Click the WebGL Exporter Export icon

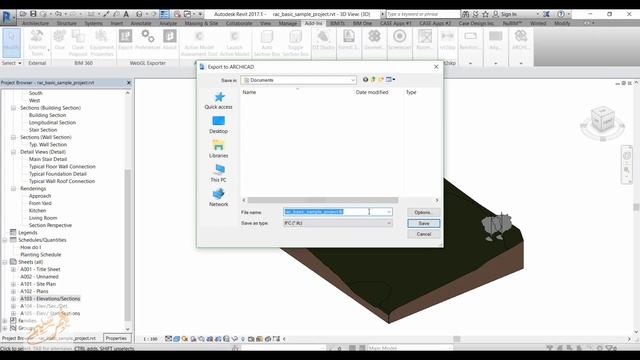(125, 40)
